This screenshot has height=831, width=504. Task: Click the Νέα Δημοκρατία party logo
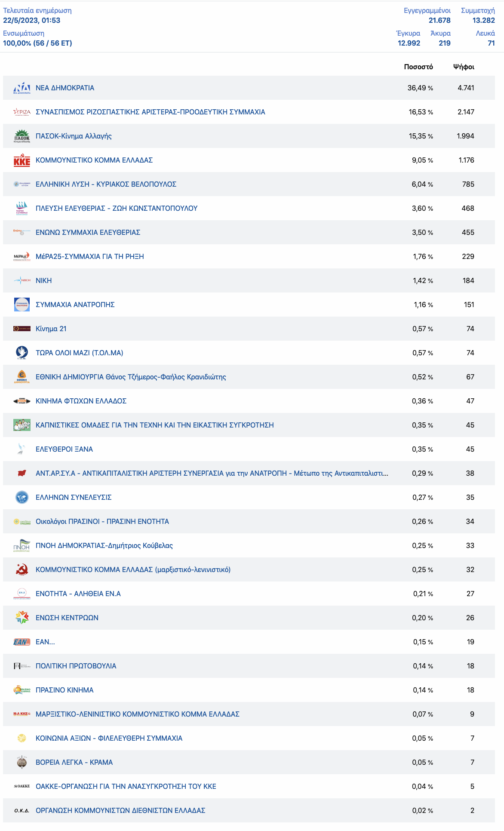tap(22, 88)
